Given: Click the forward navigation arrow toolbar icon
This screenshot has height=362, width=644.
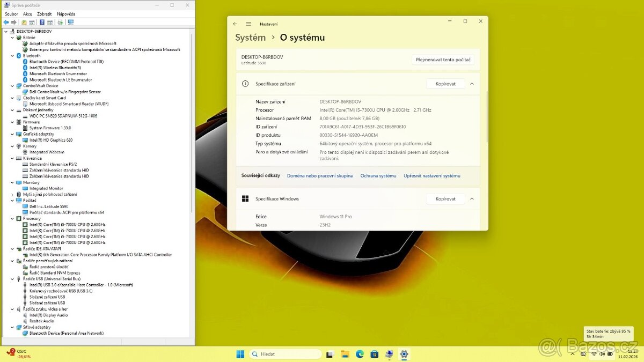Looking at the screenshot, I should click(x=13, y=22).
